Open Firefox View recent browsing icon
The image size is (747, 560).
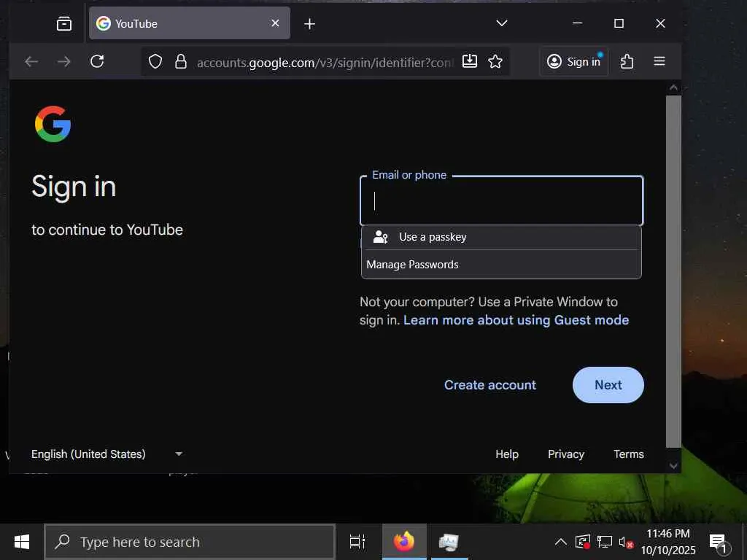[x=64, y=23]
